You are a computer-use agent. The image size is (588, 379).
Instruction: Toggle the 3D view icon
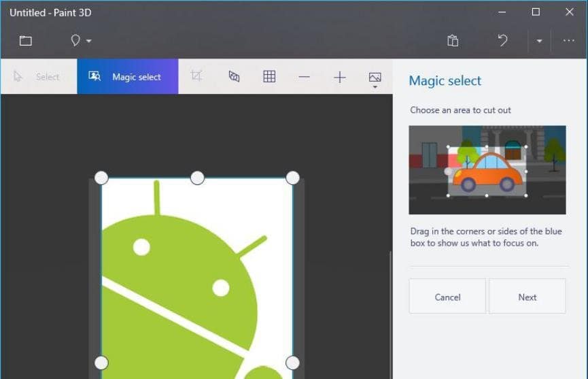pos(234,77)
